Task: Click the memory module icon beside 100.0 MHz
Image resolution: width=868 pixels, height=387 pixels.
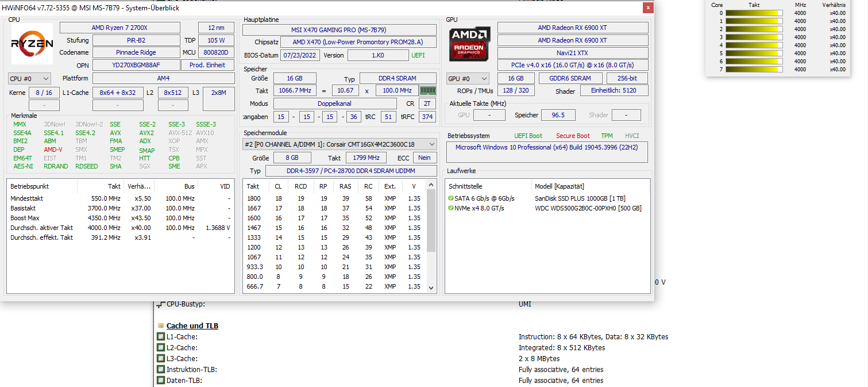Action: (x=428, y=90)
